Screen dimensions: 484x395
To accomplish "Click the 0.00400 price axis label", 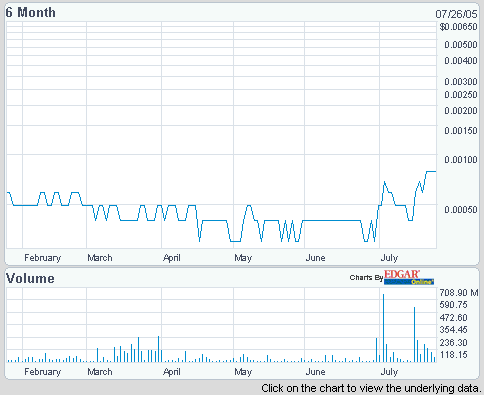I will pos(461,61).
